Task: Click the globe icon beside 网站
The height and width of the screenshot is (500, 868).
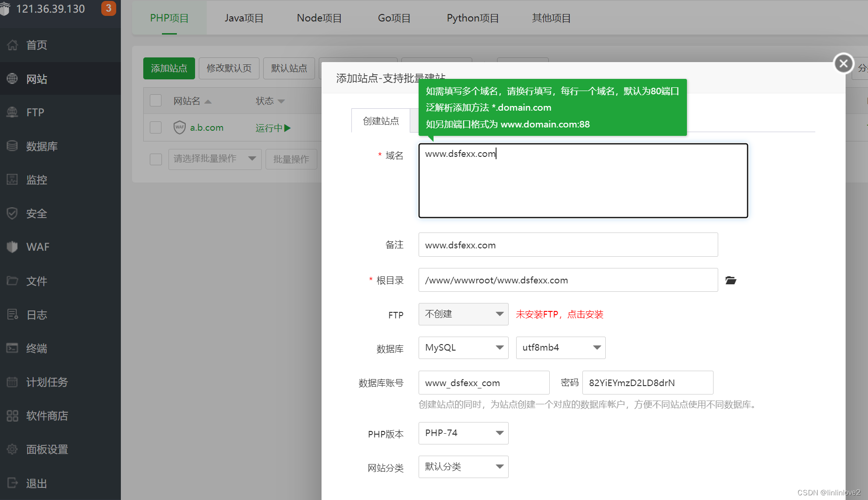Action: coord(13,78)
